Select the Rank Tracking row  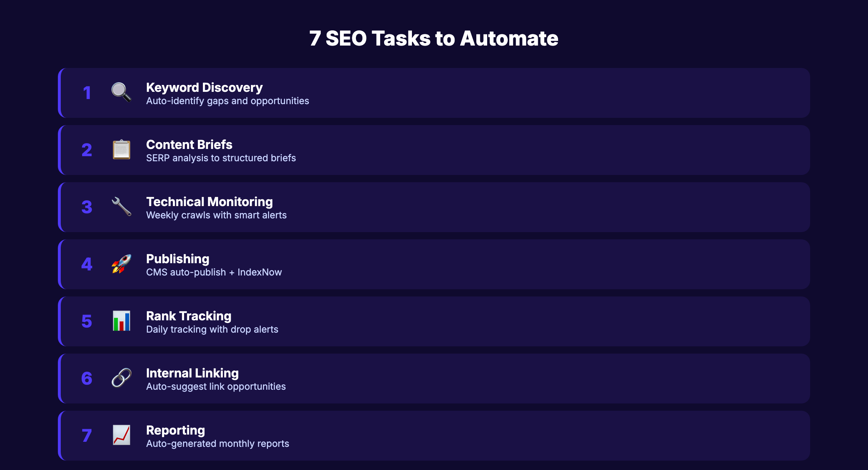[434, 321]
